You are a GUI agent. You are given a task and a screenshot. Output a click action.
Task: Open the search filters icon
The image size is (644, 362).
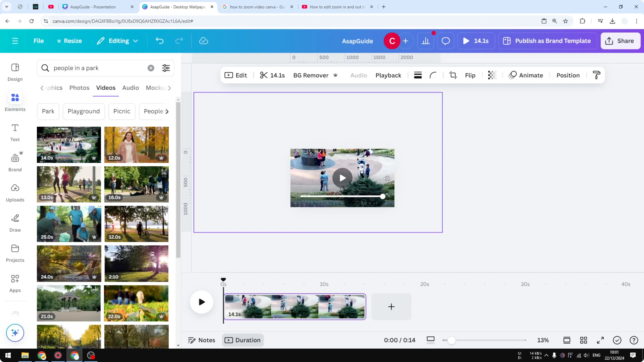click(x=166, y=68)
